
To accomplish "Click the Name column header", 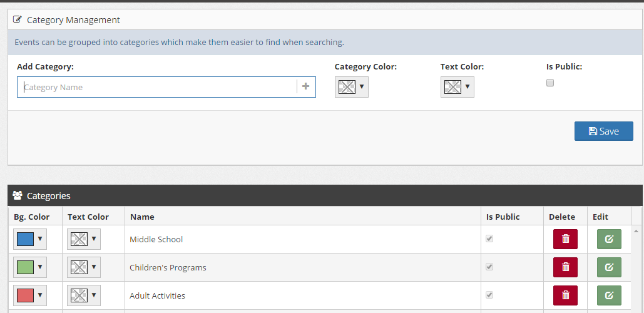I will point(142,217).
